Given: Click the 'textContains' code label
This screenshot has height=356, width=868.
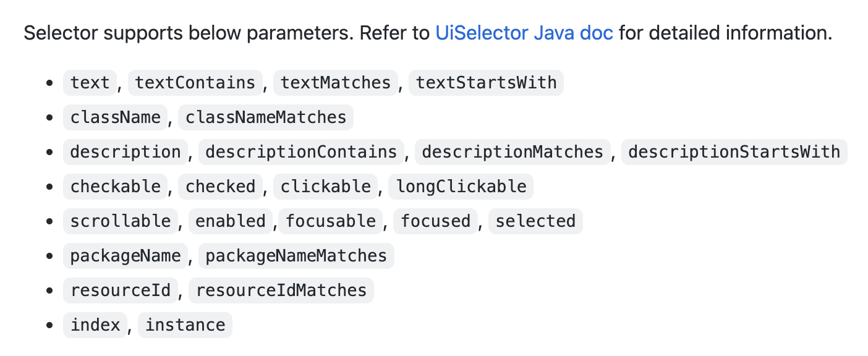Looking at the screenshot, I should pos(195,82).
